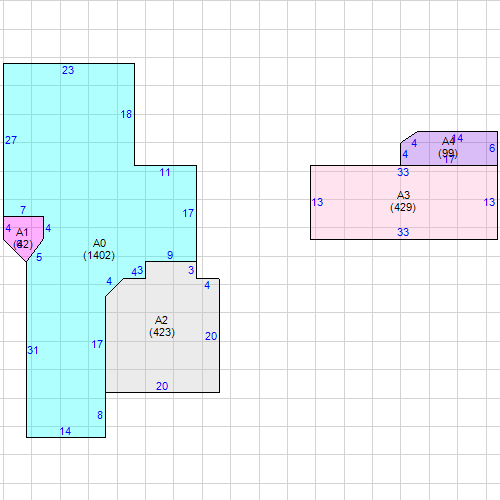This screenshot has height=500, width=500.
Task: Click the 27 dimension on A0's left edge
Action: coord(11,140)
